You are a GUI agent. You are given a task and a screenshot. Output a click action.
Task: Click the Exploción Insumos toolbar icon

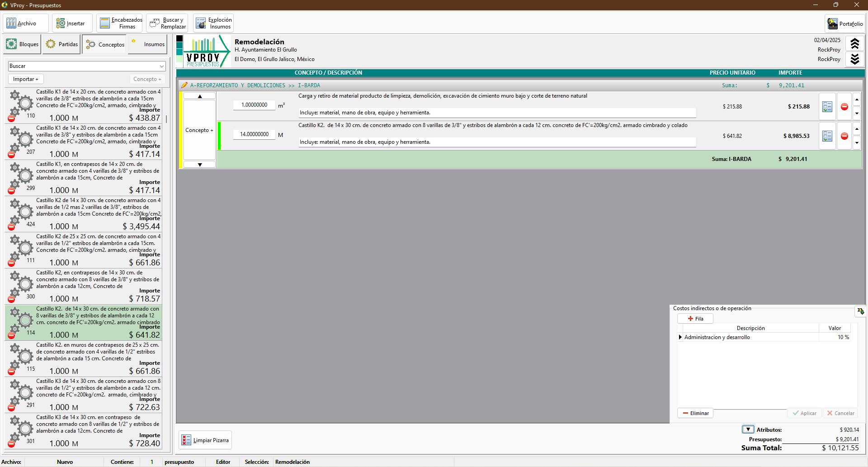213,23
